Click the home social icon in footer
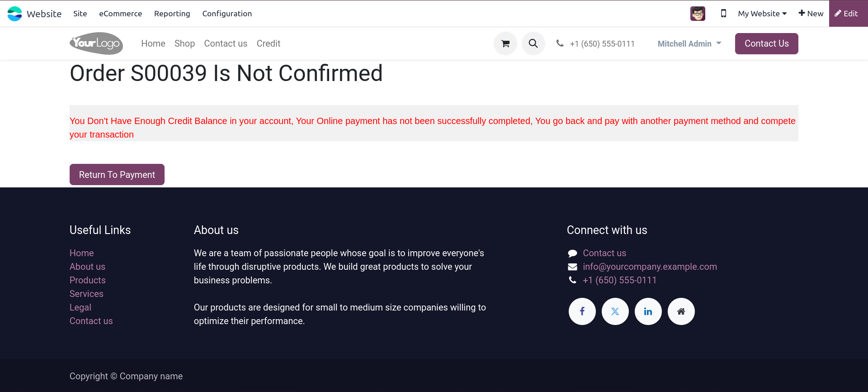The width and height of the screenshot is (868, 392). click(x=681, y=311)
